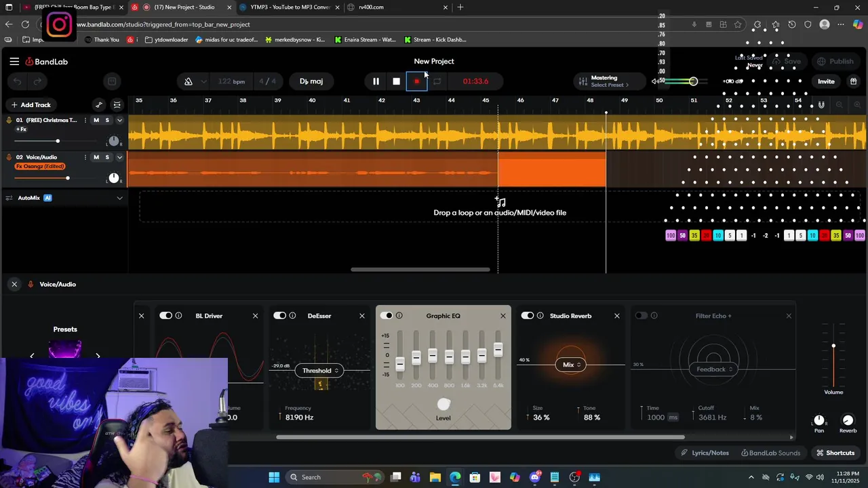
Task: Go to the next preset with right arrow
Action: pos(98,355)
